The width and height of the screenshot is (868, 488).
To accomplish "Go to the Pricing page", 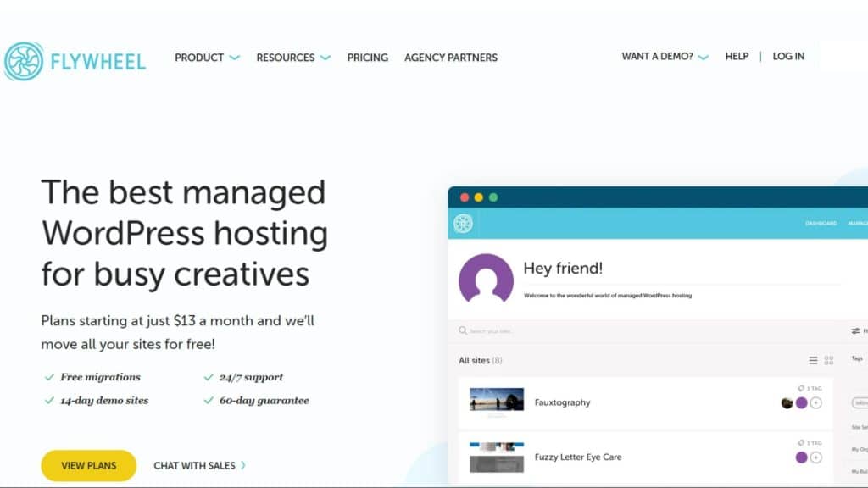I will [x=368, y=58].
